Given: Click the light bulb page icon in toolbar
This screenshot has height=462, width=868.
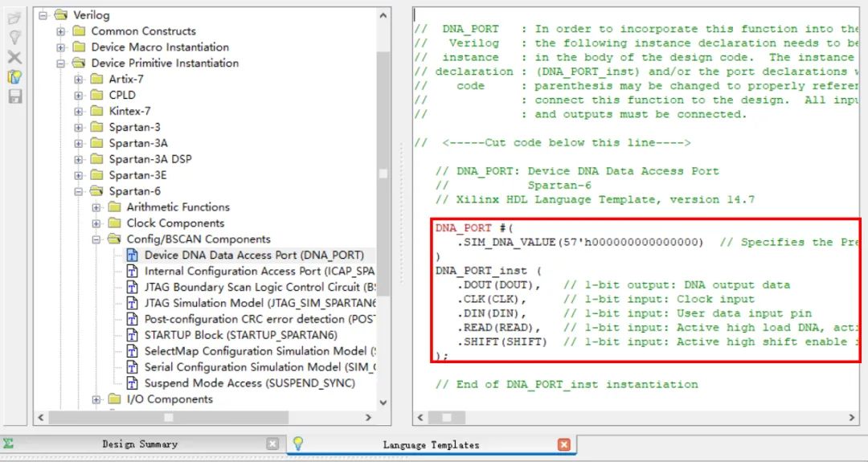Looking at the screenshot, I should click(14, 77).
